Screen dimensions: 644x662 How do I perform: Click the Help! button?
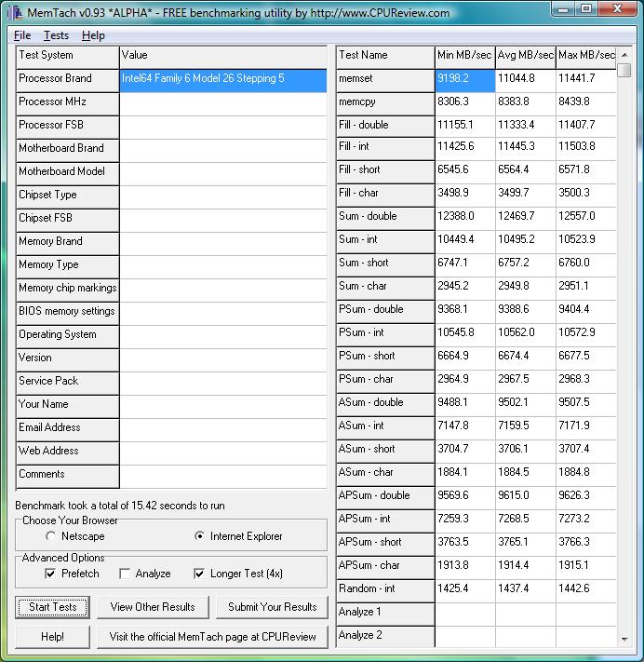click(x=52, y=637)
